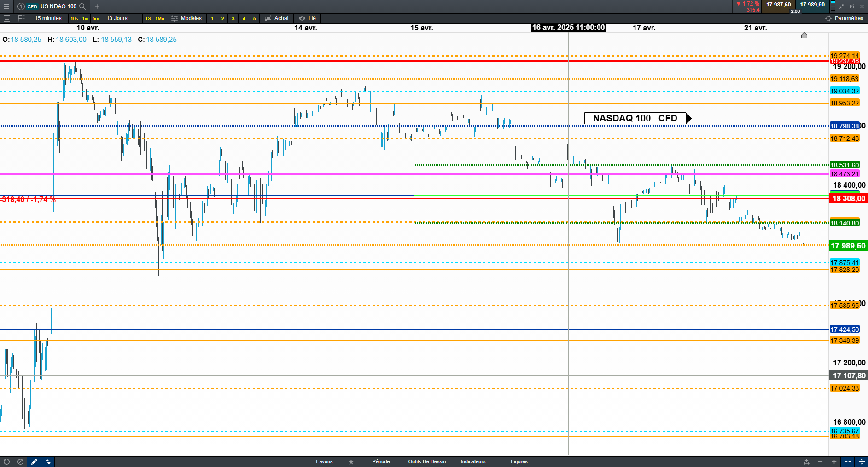Viewport: 868px width, 467px height.
Task: Click the magenta 18 473,21 price level tag
Action: (845, 174)
